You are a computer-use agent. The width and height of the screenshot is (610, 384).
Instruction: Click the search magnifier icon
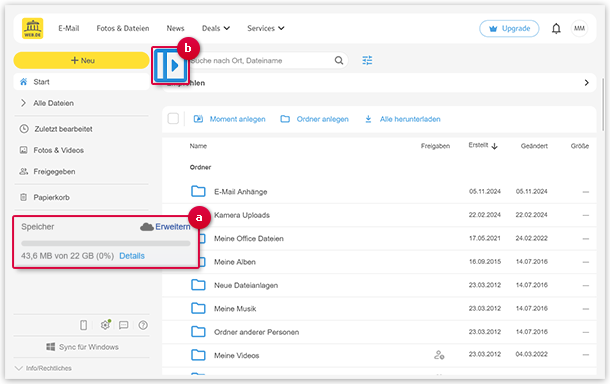(339, 60)
